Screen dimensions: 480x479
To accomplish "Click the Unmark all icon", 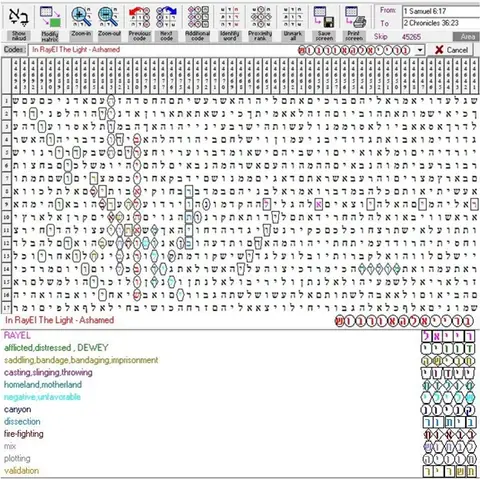I will point(292,17).
